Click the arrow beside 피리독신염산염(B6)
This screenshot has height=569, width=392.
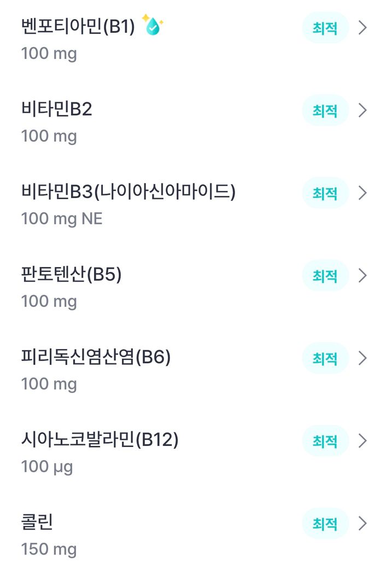click(362, 358)
